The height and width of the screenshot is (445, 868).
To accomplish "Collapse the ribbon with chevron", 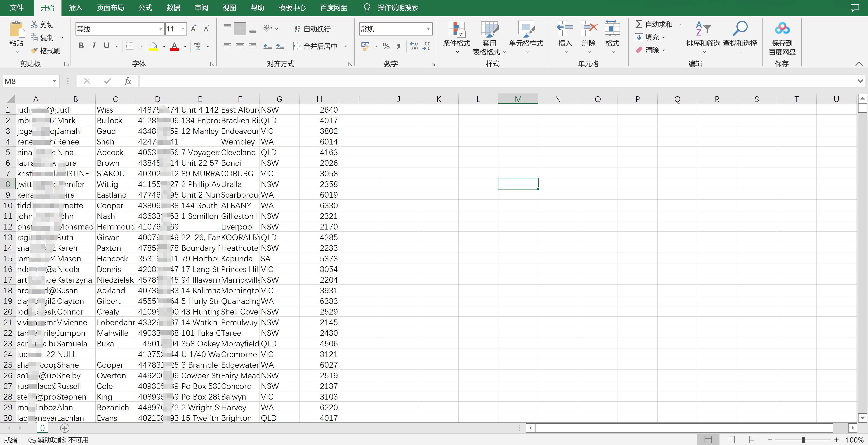I will coord(859,64).
